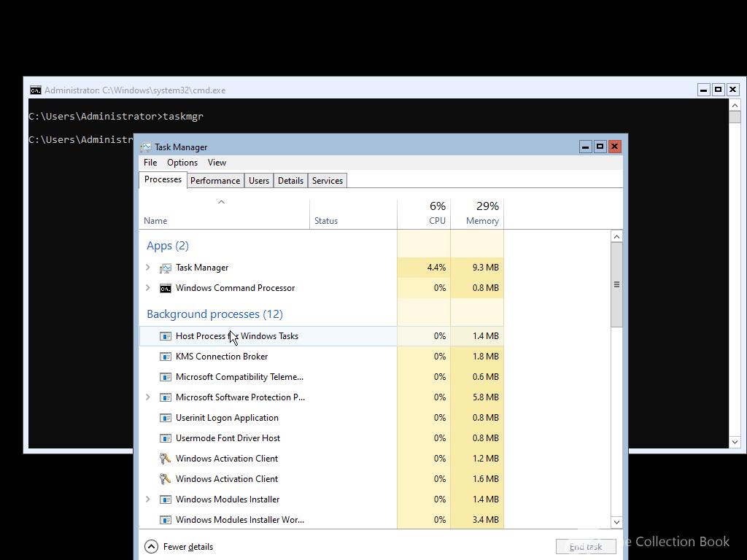Click the taskmgr command line in cmd window
Screen dimensions: 747x560
(116, 116)
